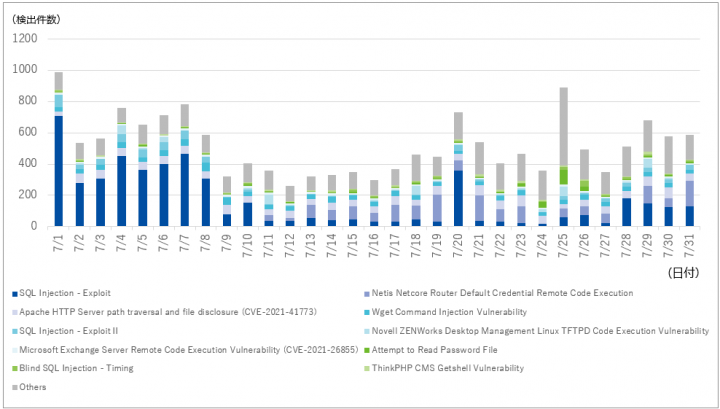Click the ThinkPHP CMS Getshell legend swatch

pyautogui.click(x=367, y=369)
